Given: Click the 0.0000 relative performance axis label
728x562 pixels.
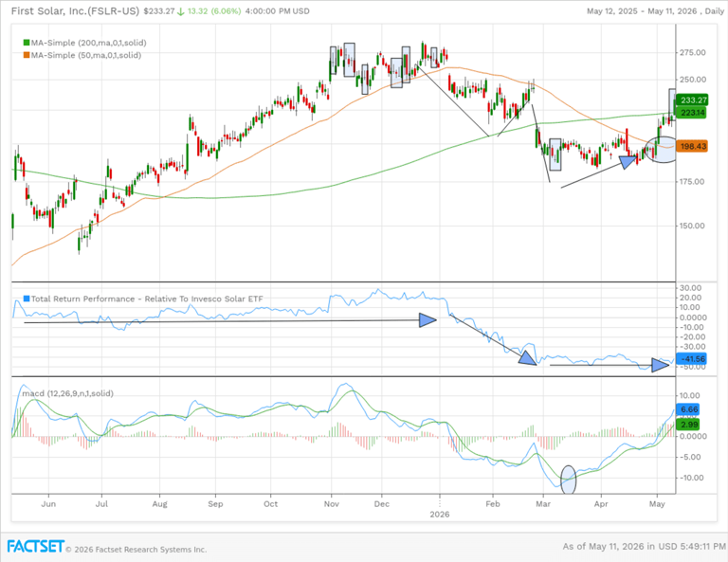Looking at the screenshot, I should pyautogui.click(x=693, y=317).
